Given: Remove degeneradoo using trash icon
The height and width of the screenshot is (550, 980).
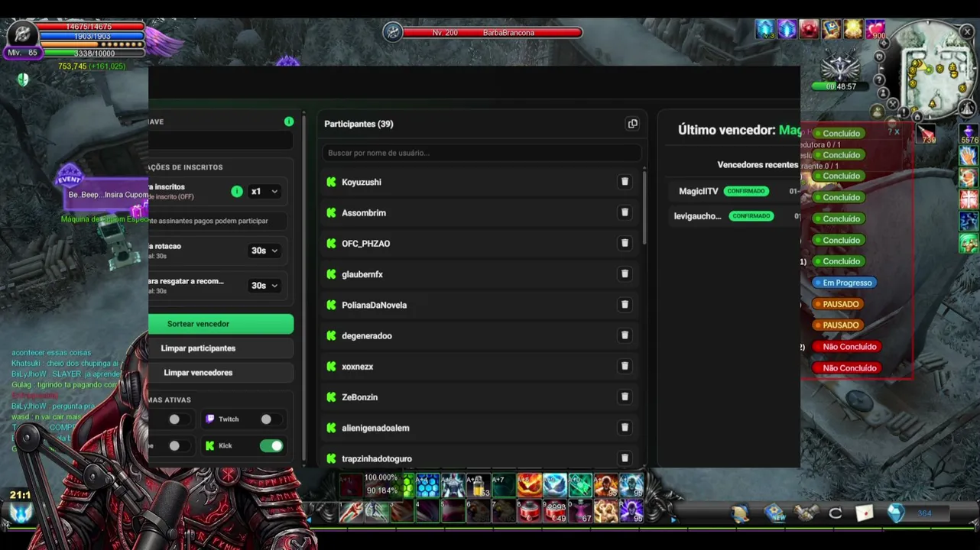Looking at the screenshot, I should click(x=625, y=335).
